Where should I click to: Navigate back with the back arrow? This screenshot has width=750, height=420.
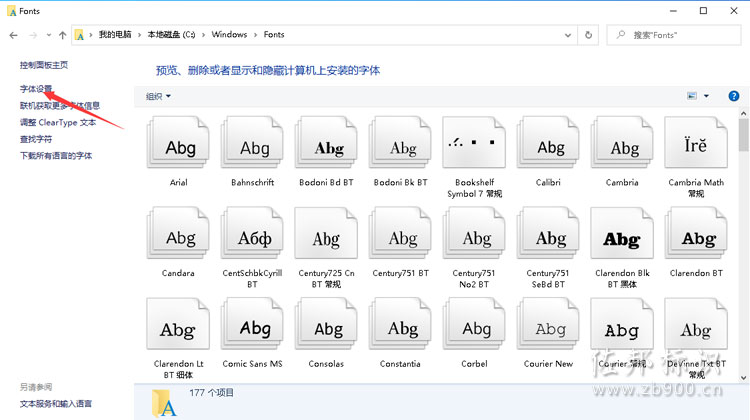14,35
